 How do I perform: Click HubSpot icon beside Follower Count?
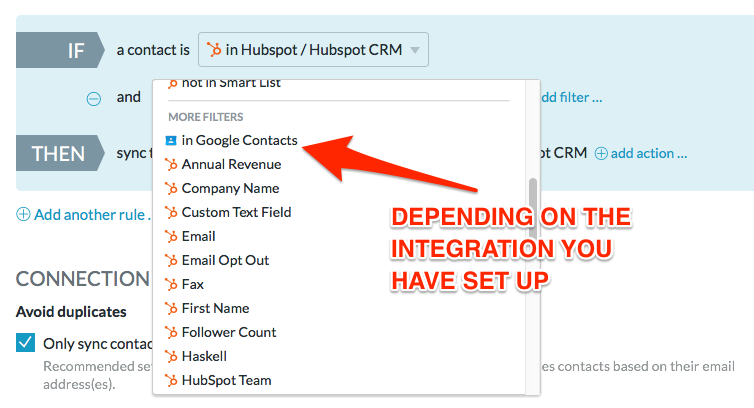click(171, 332)
